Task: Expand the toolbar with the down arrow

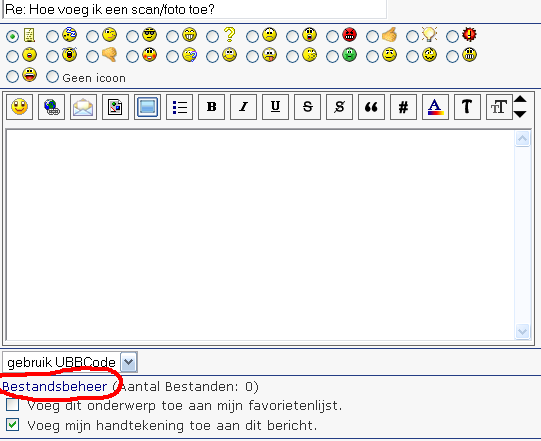Action: pos(520,114)
